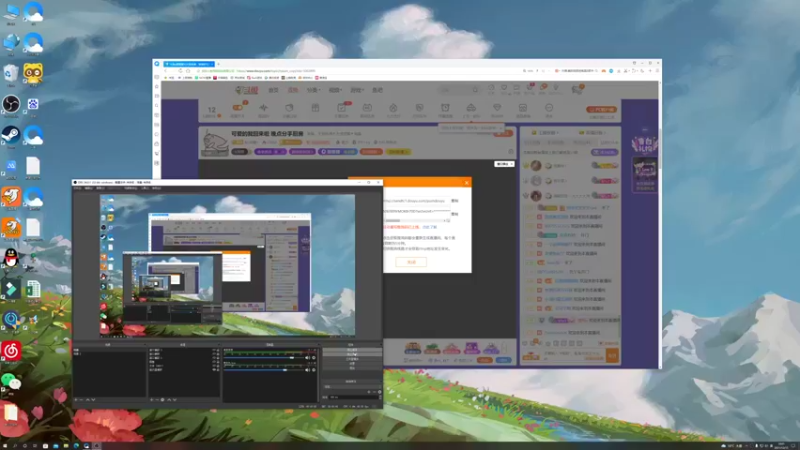Toggle eye visibility of top OBS source
The height and width of the screenshot is (450, 800).
[x=214, y=350]
